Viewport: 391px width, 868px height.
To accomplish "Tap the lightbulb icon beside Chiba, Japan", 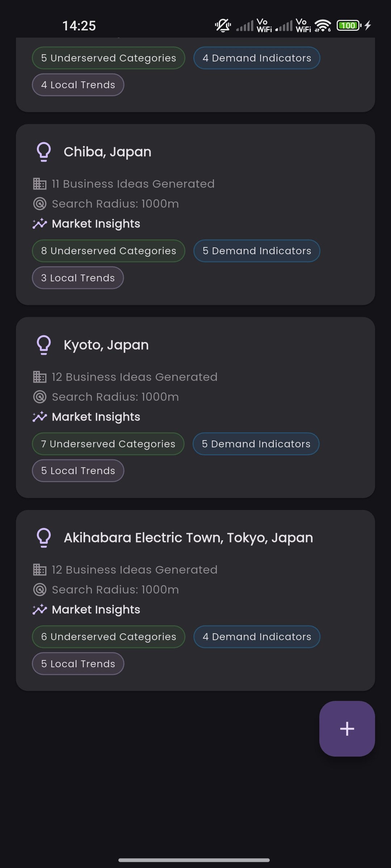I will (44, 152).
